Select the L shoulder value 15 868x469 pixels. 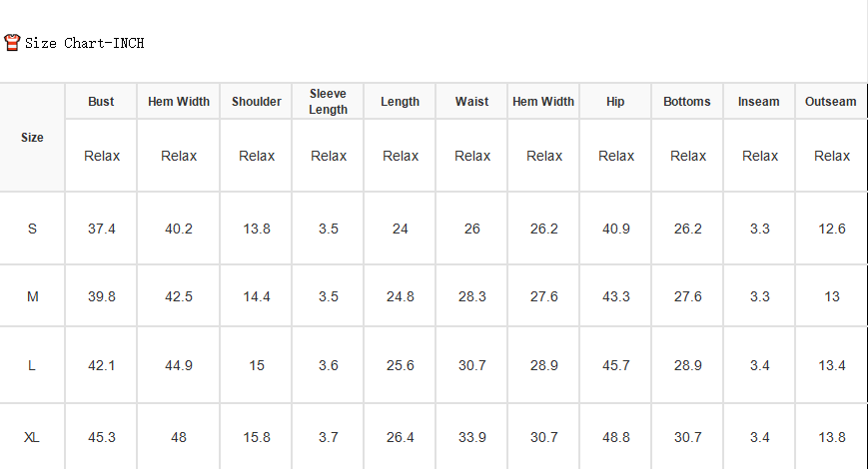coord(257,365)
